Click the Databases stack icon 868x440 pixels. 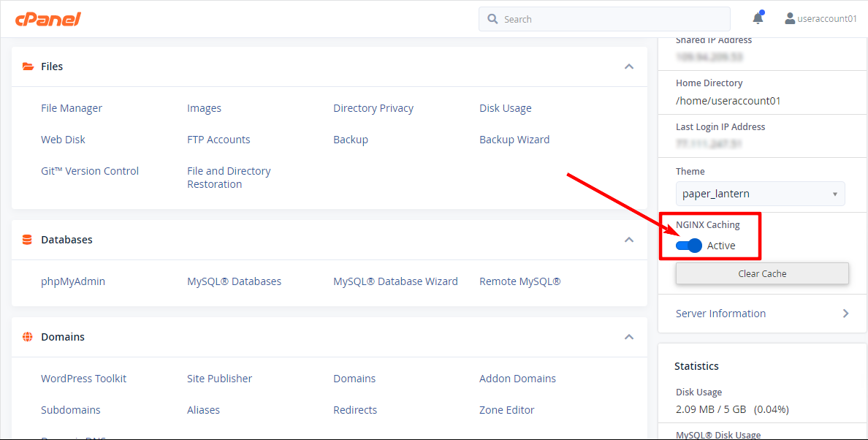pyautogui.click(x=28, y=240)
